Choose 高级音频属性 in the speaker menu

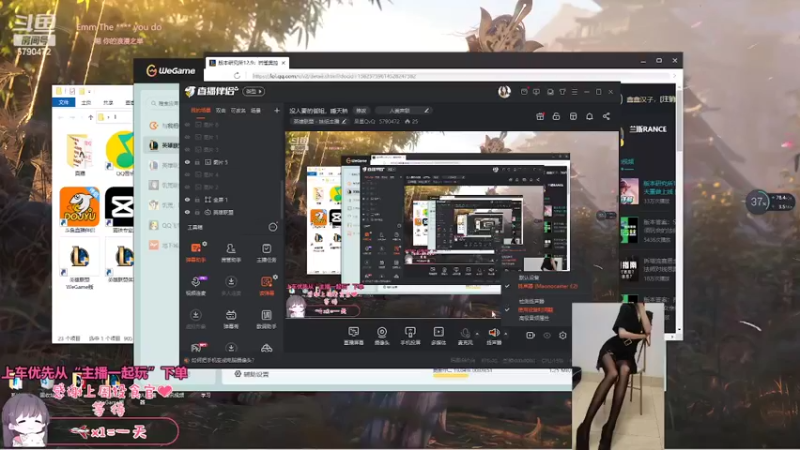(534, 318)
